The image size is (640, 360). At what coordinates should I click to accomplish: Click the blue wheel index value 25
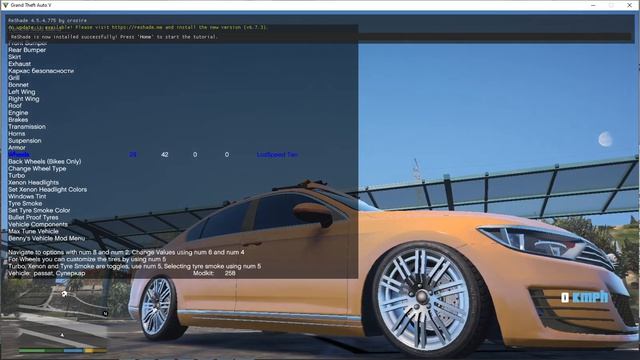point(133,154)
